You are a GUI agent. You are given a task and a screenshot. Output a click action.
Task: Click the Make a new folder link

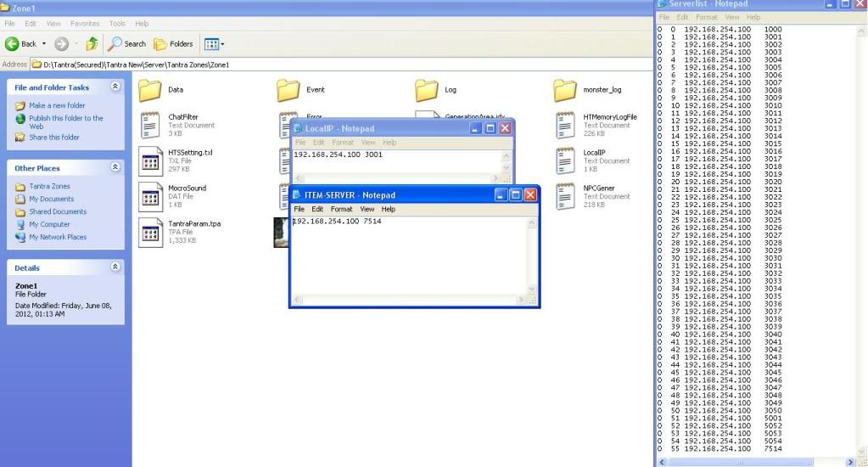pos(57,105)
